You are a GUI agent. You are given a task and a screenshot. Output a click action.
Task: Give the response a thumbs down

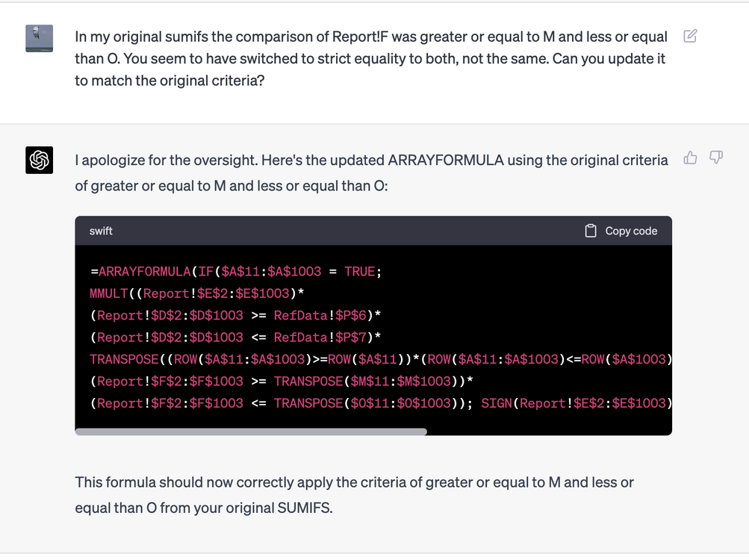[715, 158]
